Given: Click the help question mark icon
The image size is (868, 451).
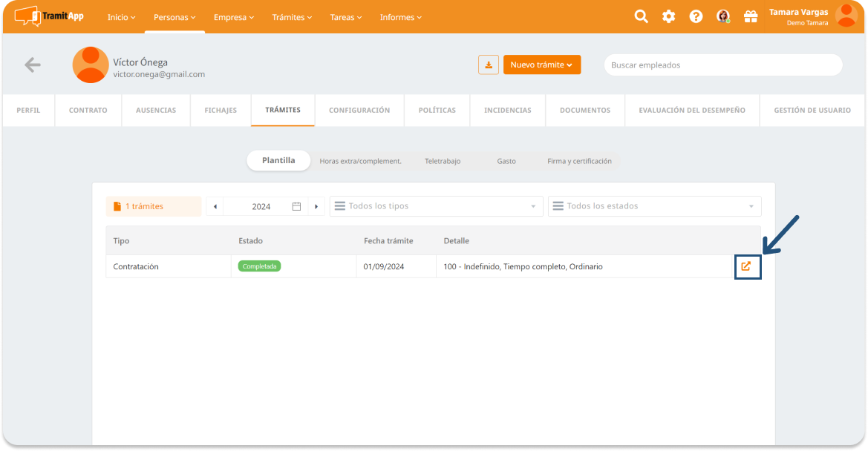Looking at the screenshot, I should click(x=696, y=16).
